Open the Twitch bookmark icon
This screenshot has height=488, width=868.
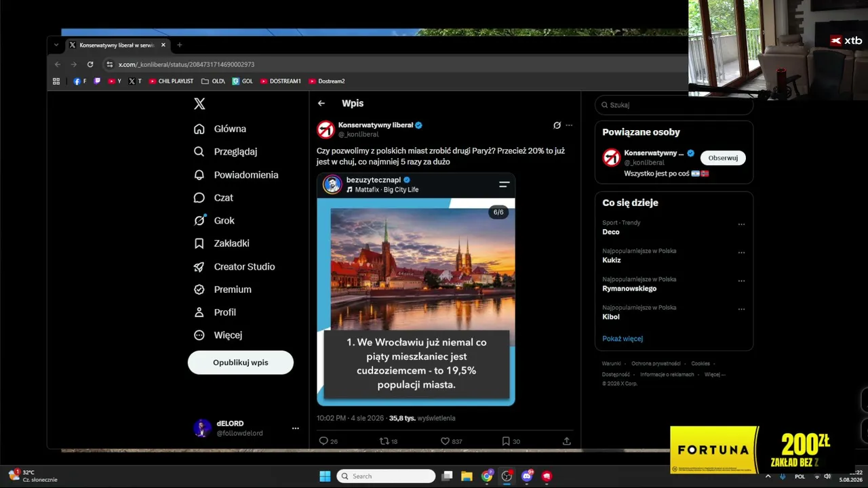98,81
